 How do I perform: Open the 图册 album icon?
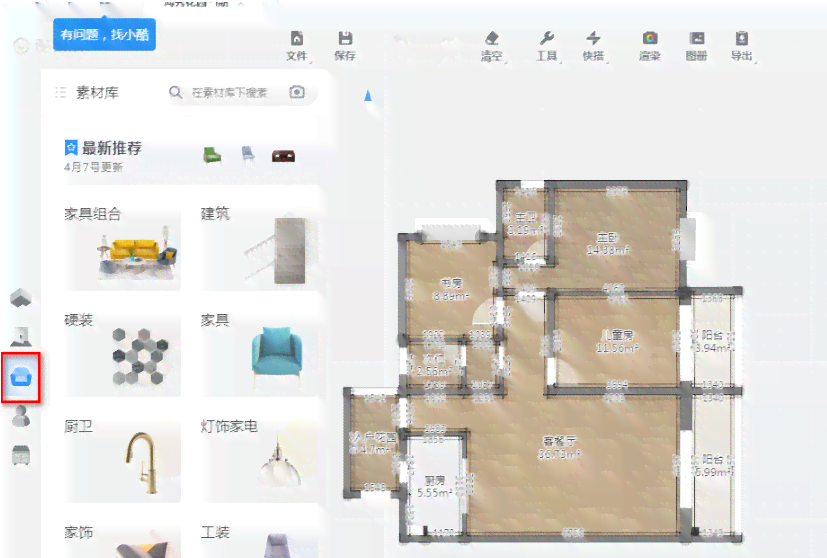696,39
